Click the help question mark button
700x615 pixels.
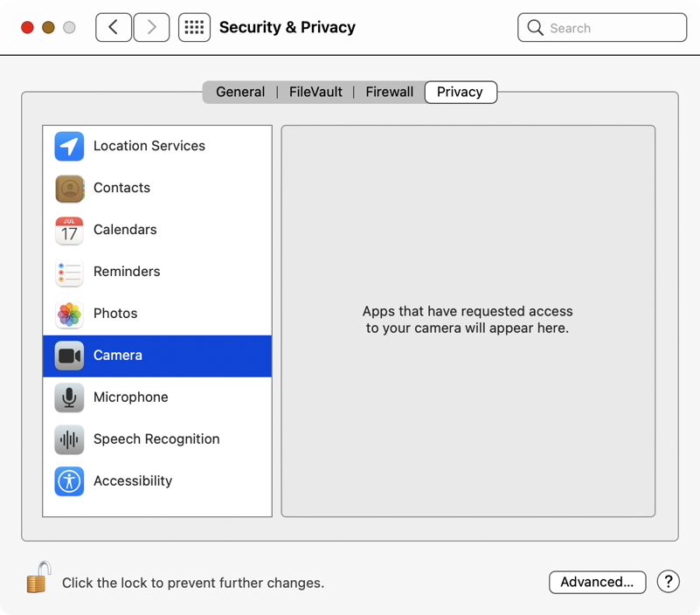[668, 582]
